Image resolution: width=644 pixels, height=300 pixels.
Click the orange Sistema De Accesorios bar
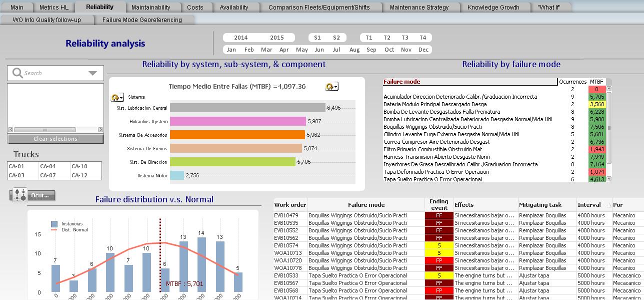(x=237, y=135)
